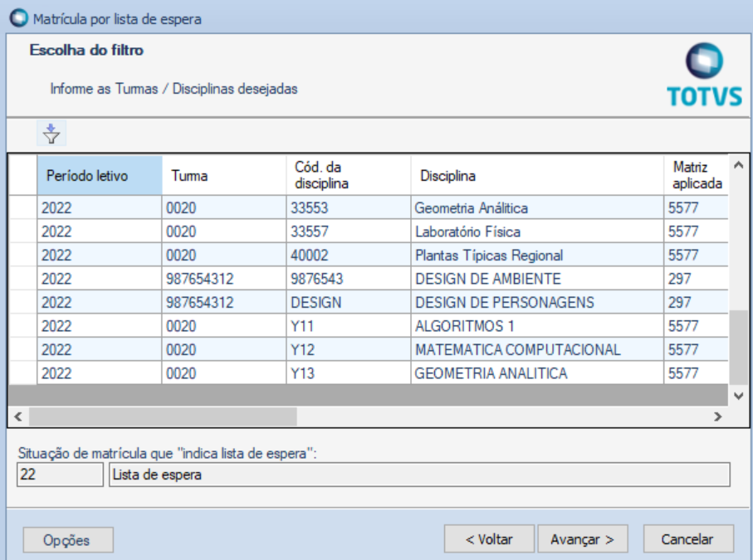
Task: Click period 2022 in the Y13 row
Action: 100,373
